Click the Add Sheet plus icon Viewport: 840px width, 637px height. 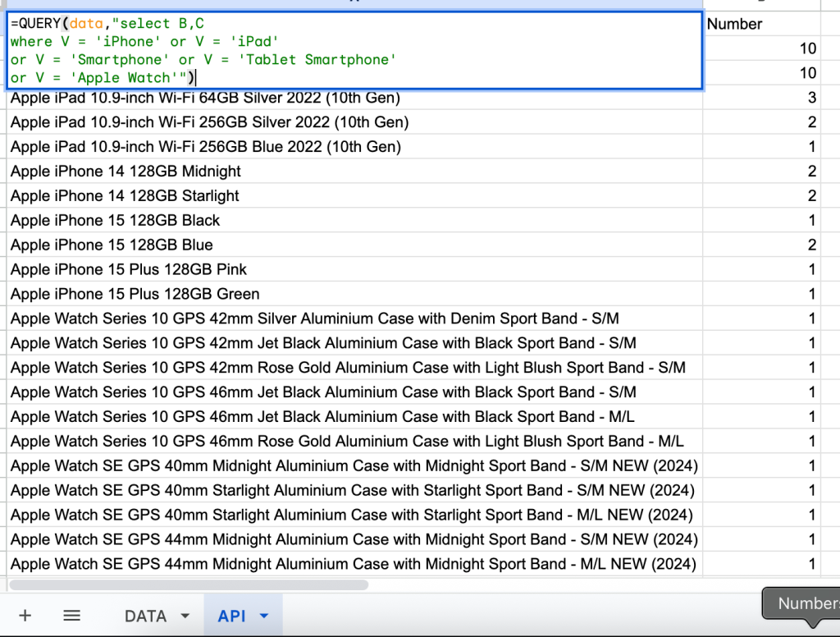tap(25, 616)
